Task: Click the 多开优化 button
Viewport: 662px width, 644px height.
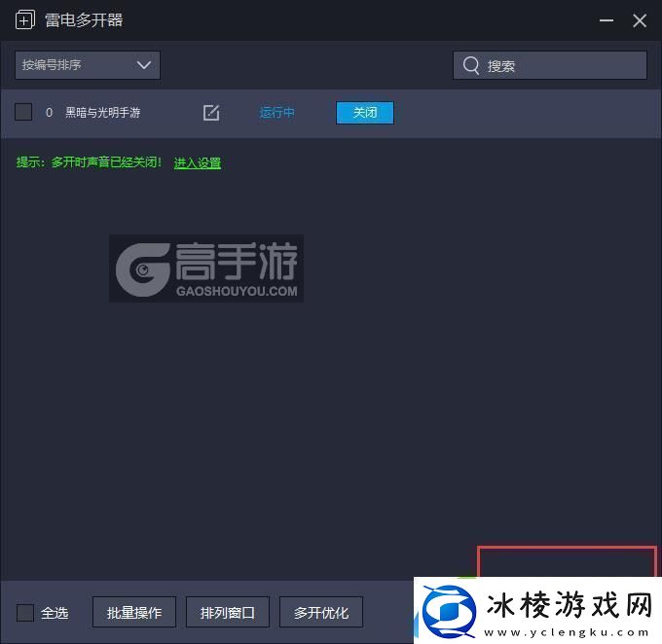Action: pos(321,612)
